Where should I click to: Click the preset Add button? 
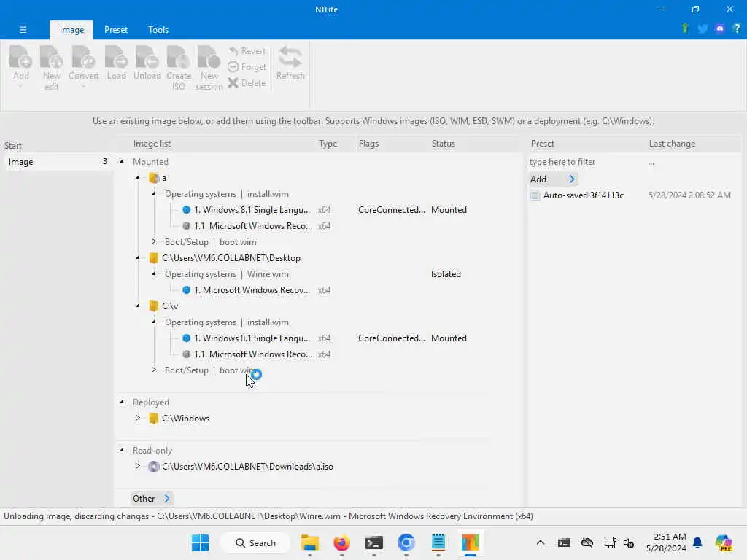pyautogui.click(x=553, y=179)
